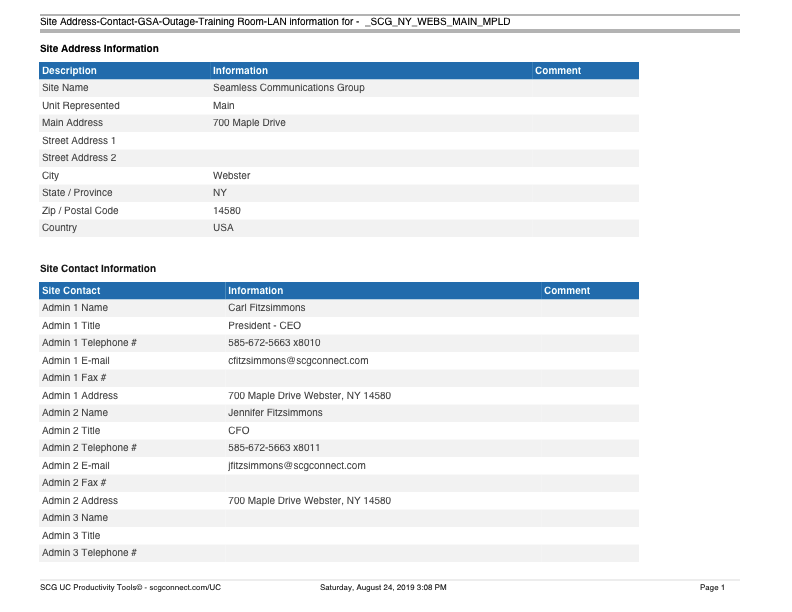Click phone number 585-672-5663 x8011

(274, 448)
